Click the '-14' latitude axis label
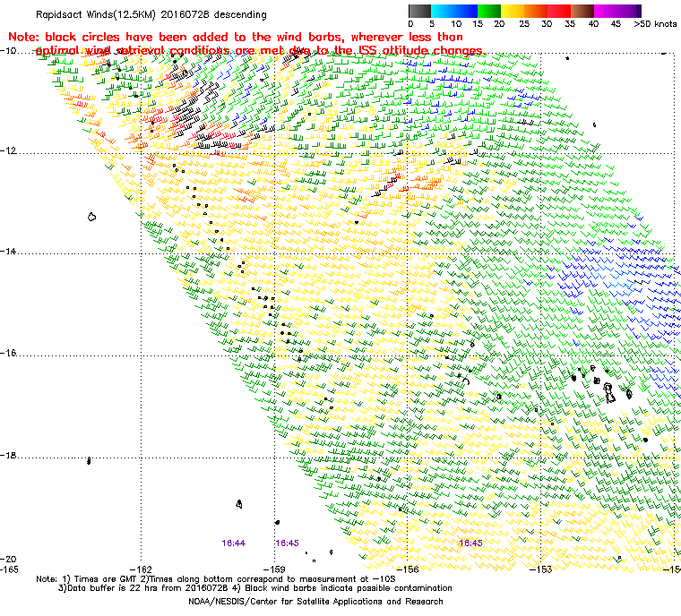Viewport: 681px width, 616px height. pos(9,252)
